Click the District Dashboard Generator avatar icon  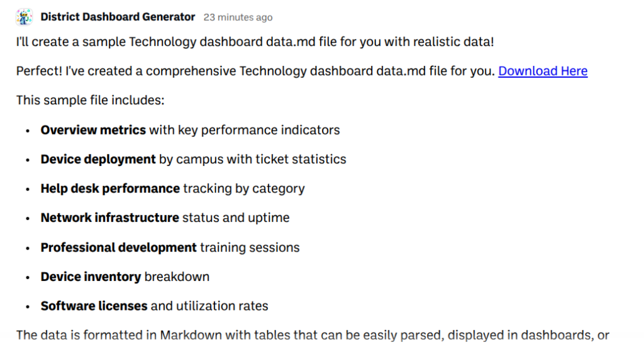click(25, 17)
